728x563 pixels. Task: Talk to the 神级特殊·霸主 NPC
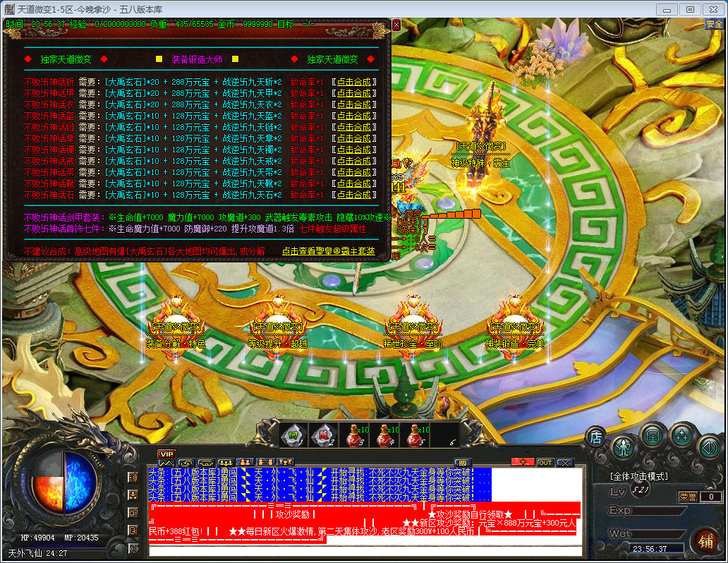pyautogui.click(x=482, y=140)
